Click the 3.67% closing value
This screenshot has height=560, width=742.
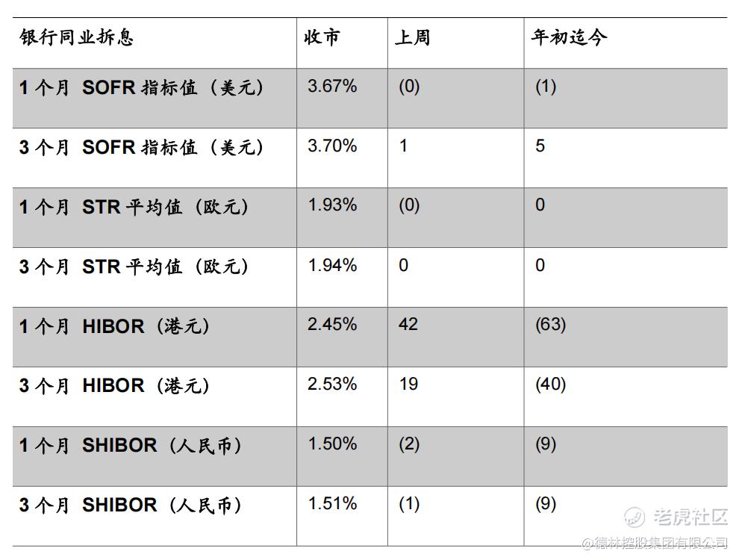click(x=332, y=86)
